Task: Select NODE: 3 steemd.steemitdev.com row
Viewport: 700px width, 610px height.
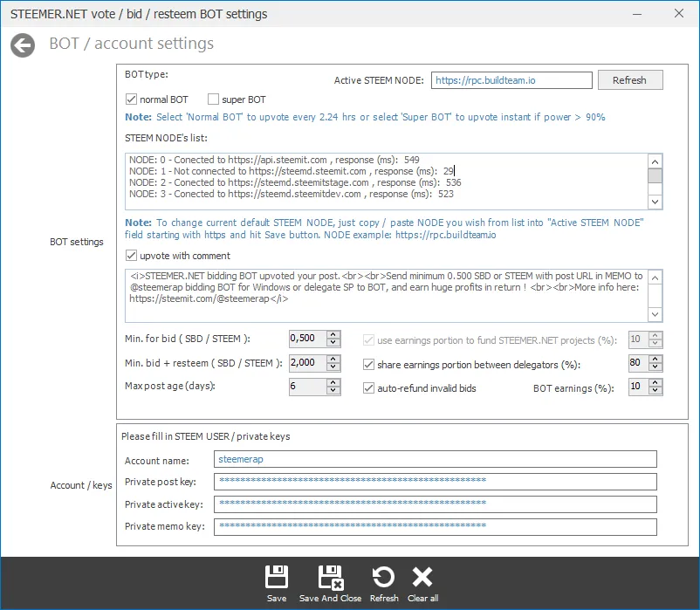Action: [291, 194]
